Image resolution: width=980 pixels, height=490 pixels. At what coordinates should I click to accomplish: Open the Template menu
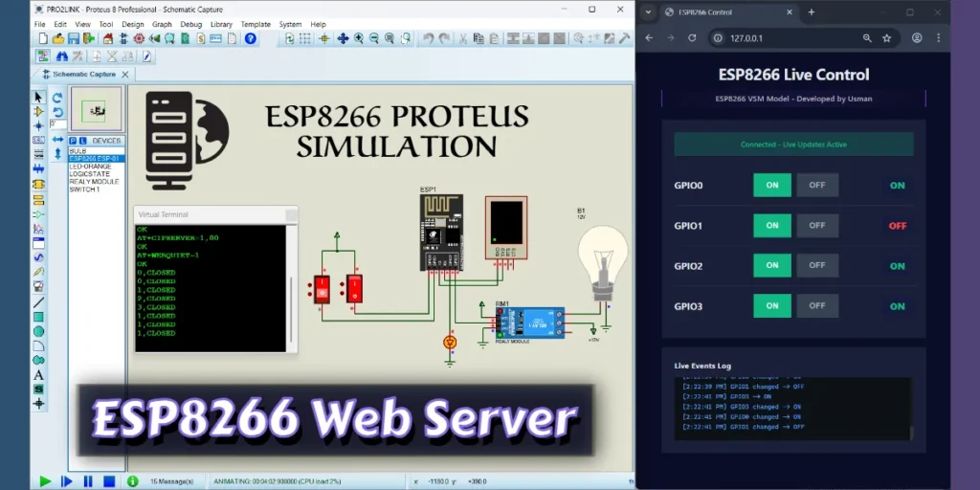(256, 24)
